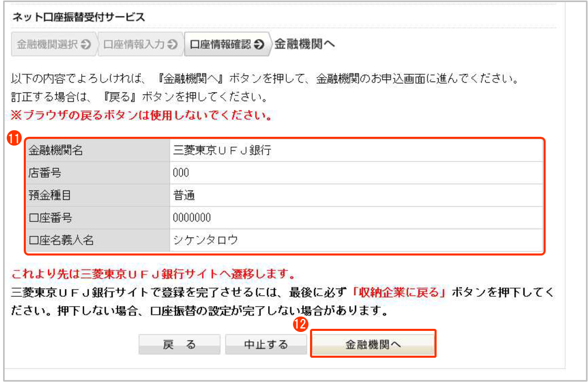Viewport: 588px width, 382px height.
Task: Click the account holder name シケンタロウ
Action: (x=205, y=240)
